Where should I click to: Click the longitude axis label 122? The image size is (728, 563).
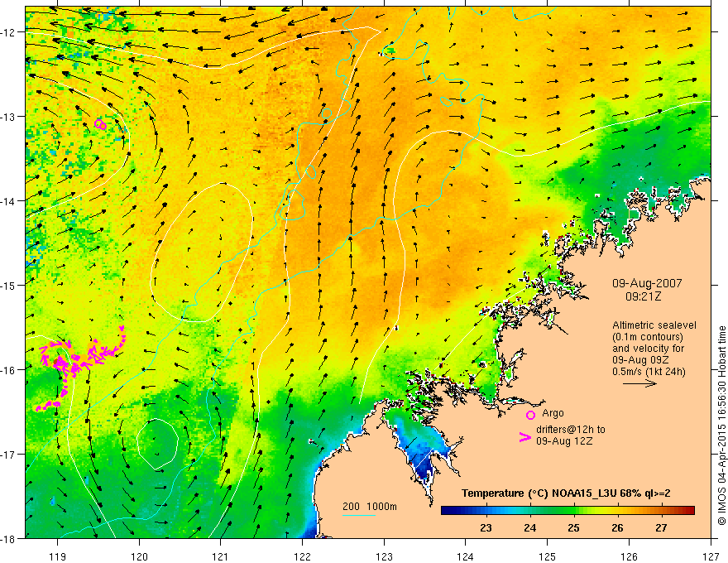coord(302,556)
